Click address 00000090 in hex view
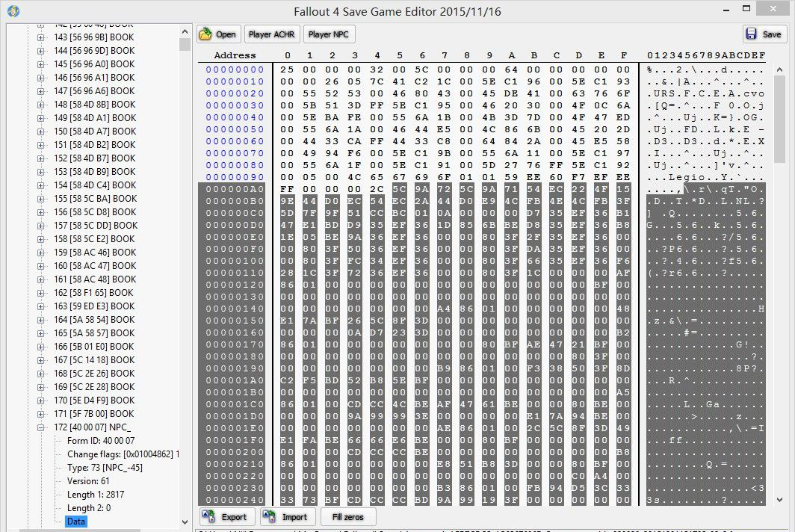 tap(235, 177)
